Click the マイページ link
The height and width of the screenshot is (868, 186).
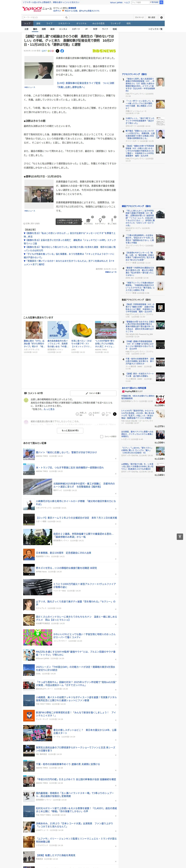[x=139, y=18]
